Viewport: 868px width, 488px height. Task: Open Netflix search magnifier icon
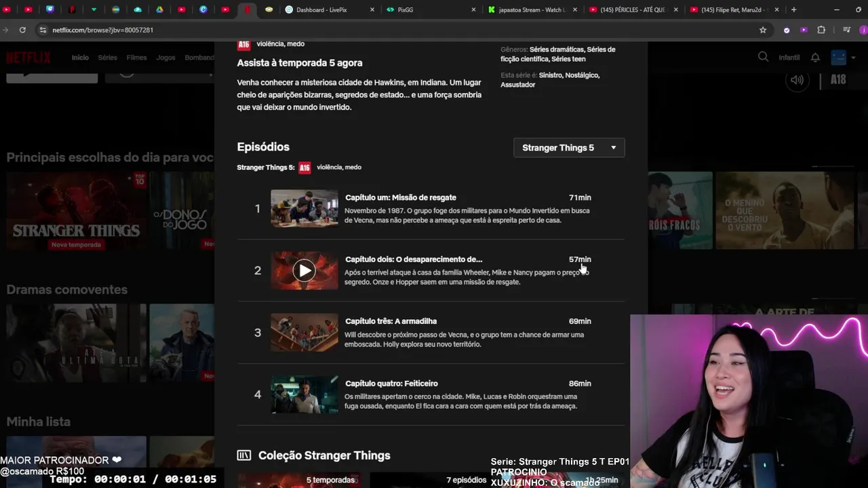(x=763, y=57)
